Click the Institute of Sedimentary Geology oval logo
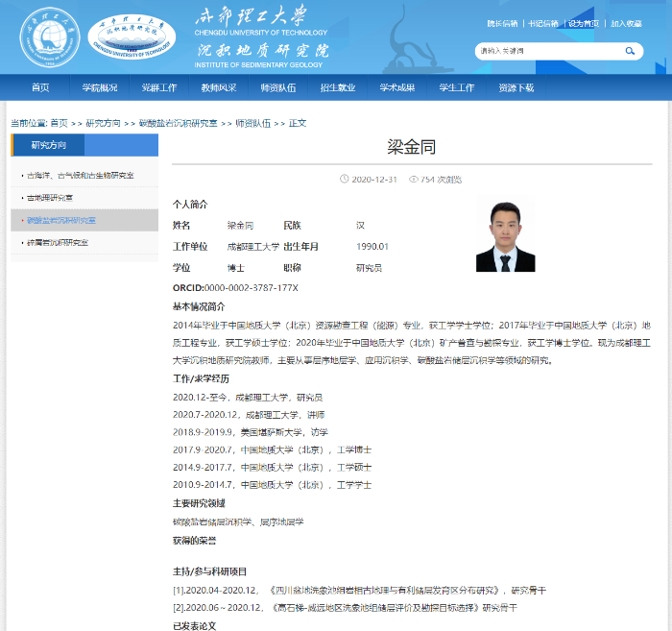The image size is (672, 631). click(132, 37)
